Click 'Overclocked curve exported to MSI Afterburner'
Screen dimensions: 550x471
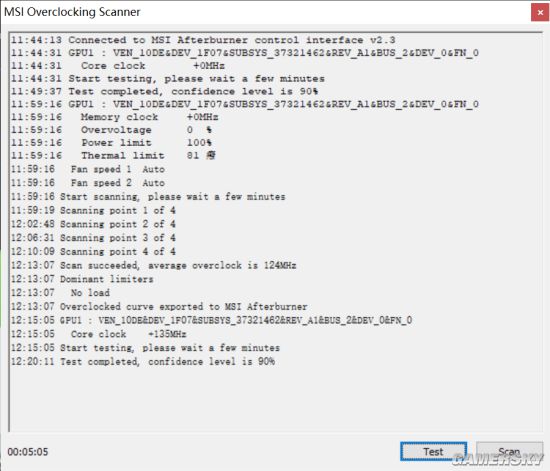(159, 307)
